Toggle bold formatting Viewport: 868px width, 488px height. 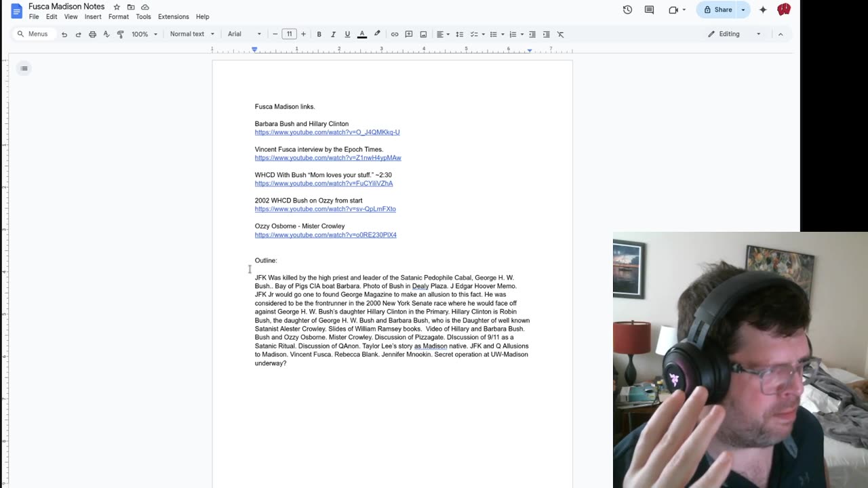pos(319,34)
